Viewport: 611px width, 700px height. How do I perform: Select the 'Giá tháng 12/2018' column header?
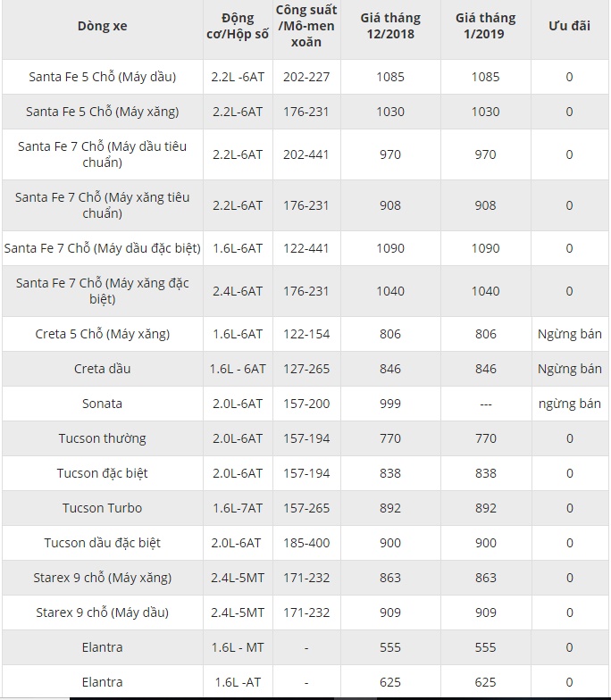pos(390,26)
